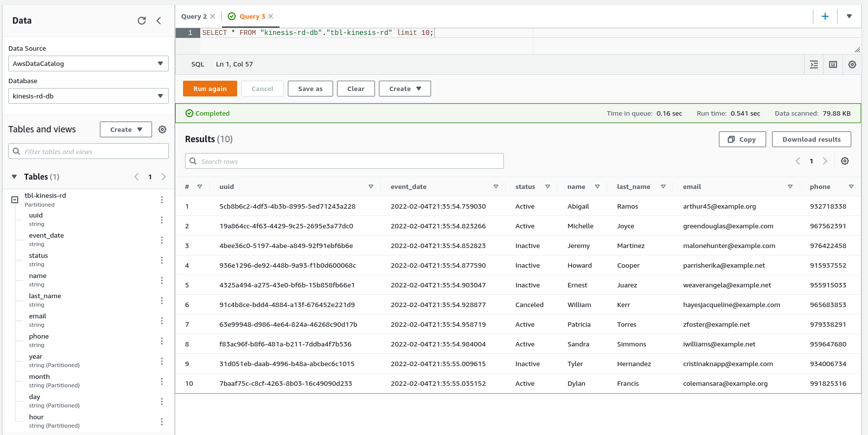Sort results by event_date column
This screenshot has width=868, height=435.
(x=496, y=186)
